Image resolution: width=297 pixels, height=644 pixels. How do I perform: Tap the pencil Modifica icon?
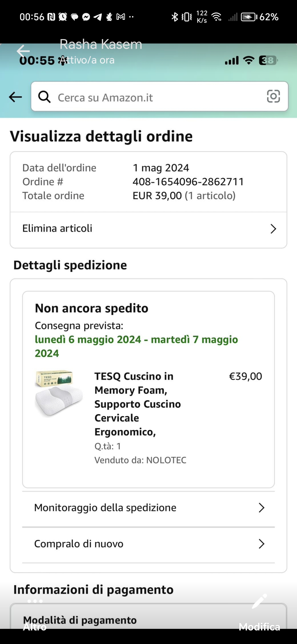259,601
